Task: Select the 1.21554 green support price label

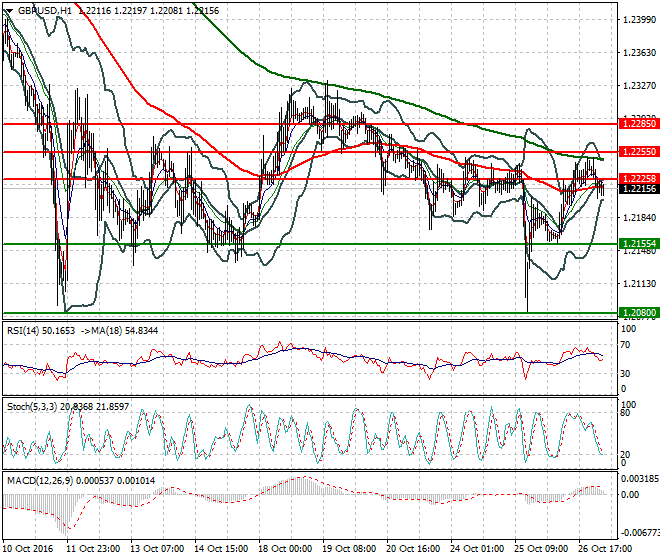Action: [639, 244]
